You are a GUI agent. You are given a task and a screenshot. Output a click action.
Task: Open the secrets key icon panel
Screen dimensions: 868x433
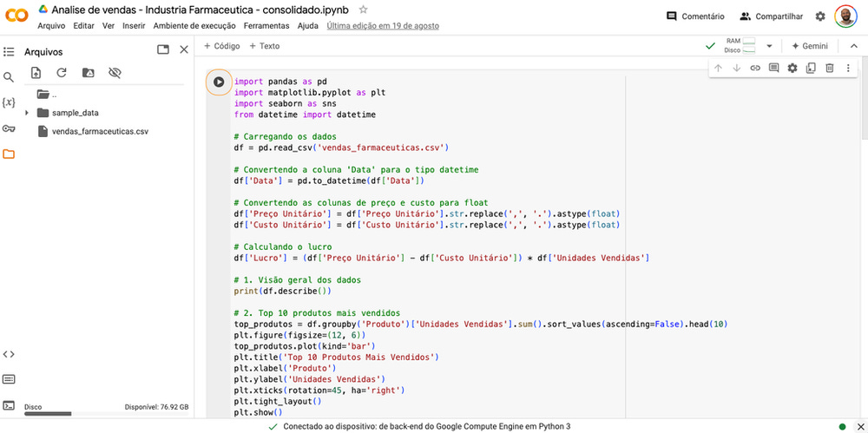click(9, 128)
